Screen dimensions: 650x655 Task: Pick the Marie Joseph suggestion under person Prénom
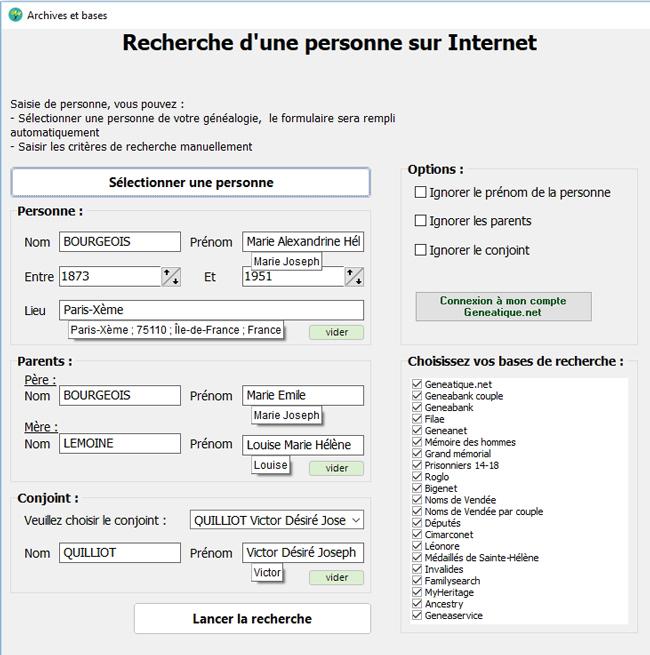point(286,261)
